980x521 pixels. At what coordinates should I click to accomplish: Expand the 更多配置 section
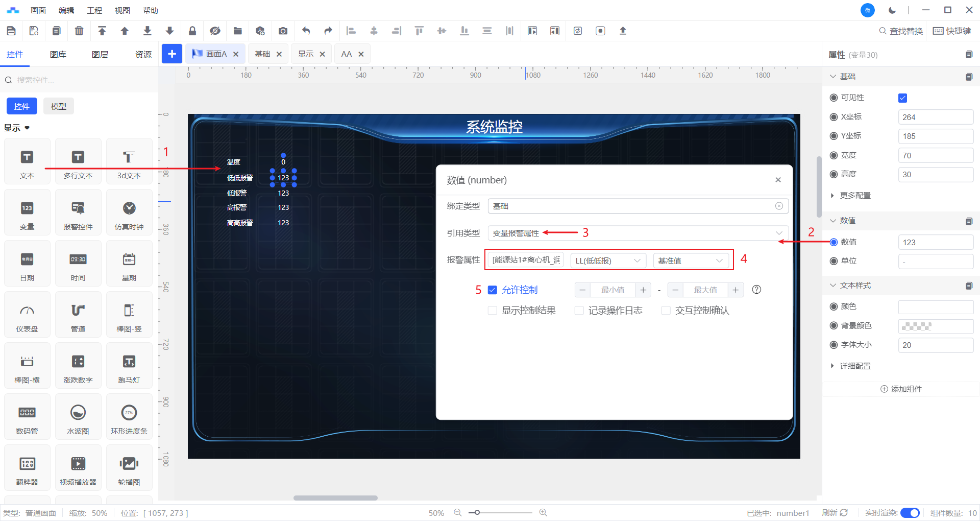coord(855,196)
